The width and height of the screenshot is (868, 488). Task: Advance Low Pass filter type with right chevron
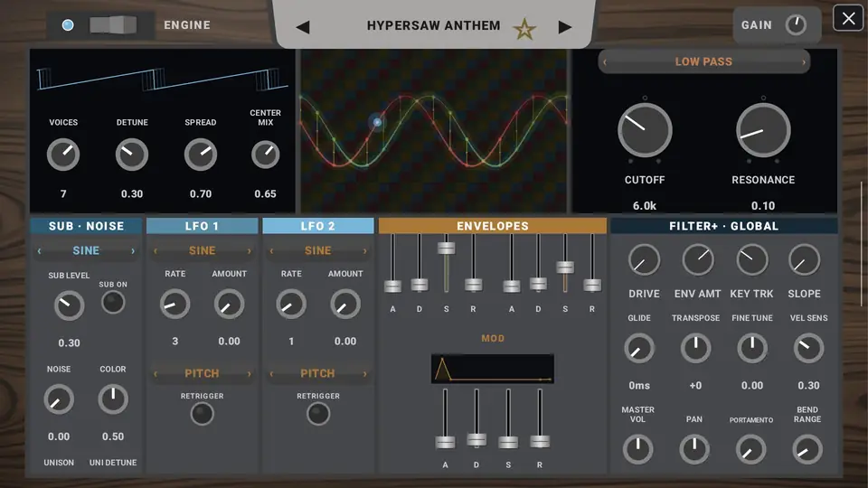(804, 62)
